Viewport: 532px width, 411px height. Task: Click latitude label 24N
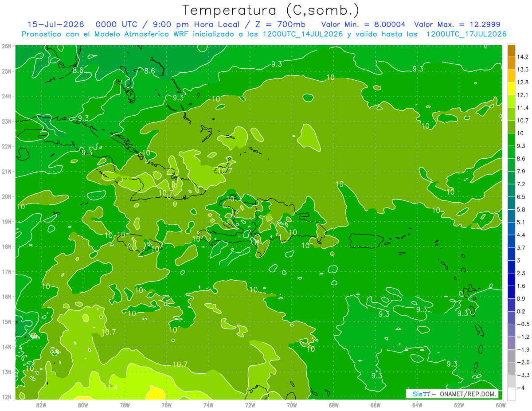[7, 96]
